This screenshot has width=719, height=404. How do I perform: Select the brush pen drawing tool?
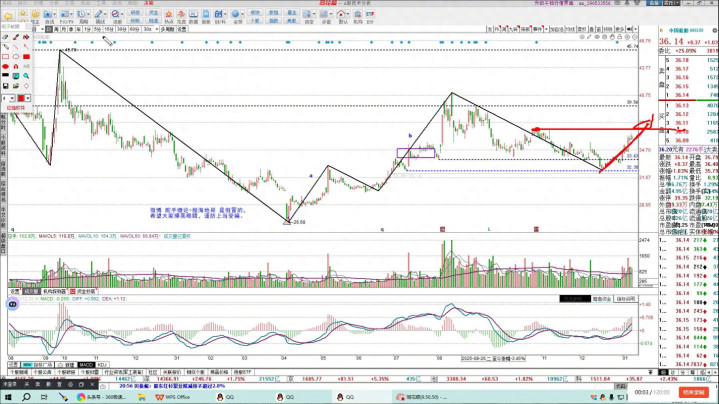[x=16, y=37]
